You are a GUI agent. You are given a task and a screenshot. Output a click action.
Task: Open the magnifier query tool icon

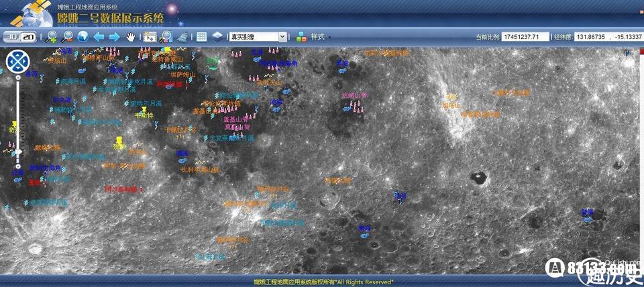click(166, 37)
